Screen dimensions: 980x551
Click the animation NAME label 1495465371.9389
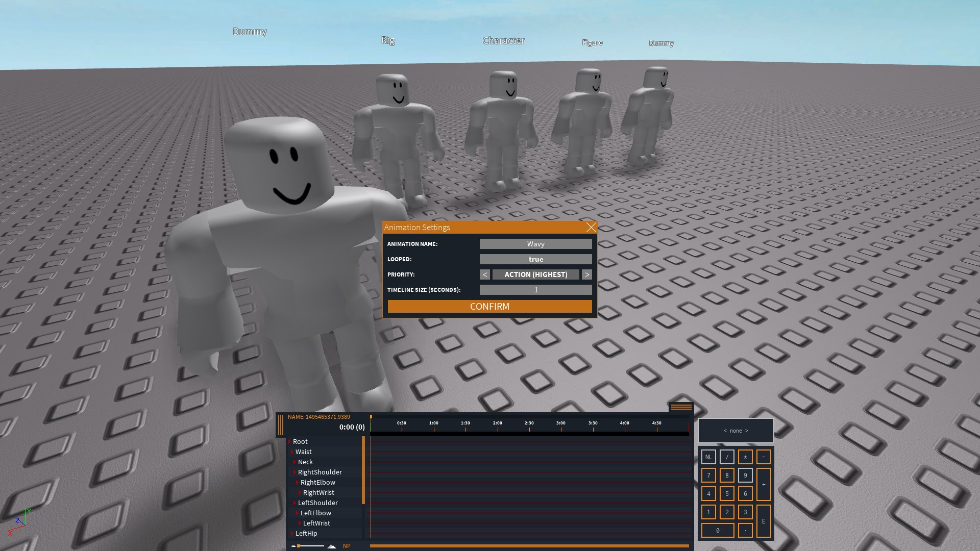point(319,417)
